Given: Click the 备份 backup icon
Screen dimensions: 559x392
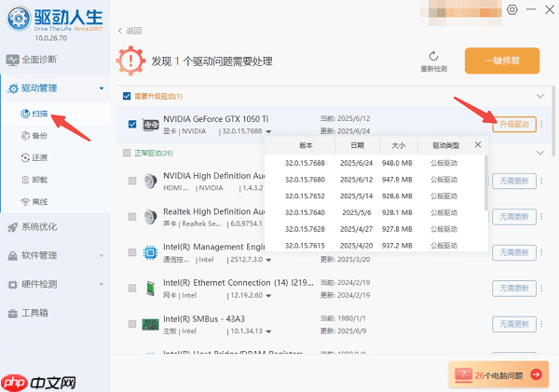Looking at the screenshot, I should (x=25, y=136).
